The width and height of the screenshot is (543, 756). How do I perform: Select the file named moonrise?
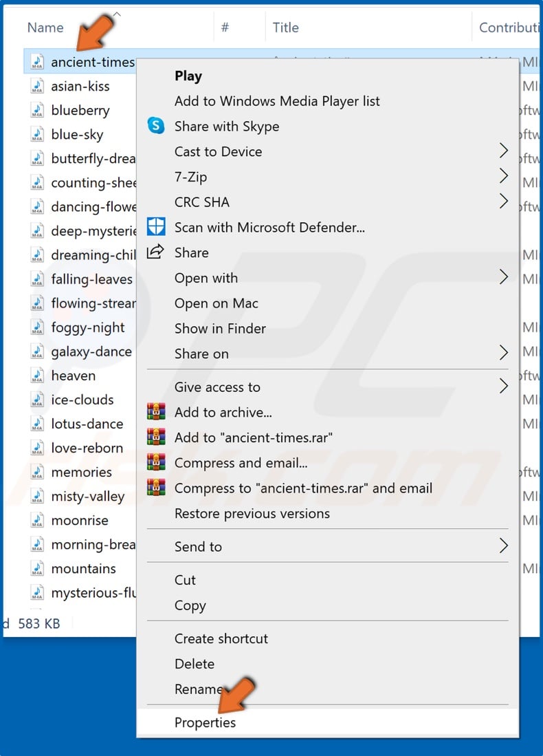pos(80,520)
